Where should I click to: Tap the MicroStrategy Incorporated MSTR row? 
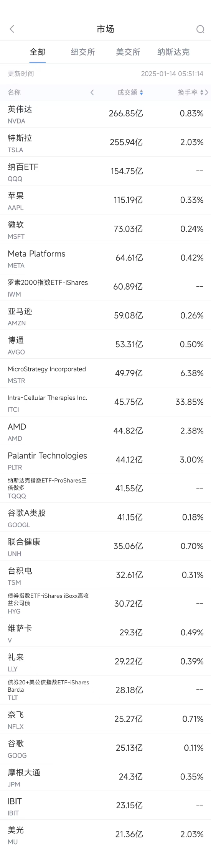pyautogui.click(x=105, y=373)
